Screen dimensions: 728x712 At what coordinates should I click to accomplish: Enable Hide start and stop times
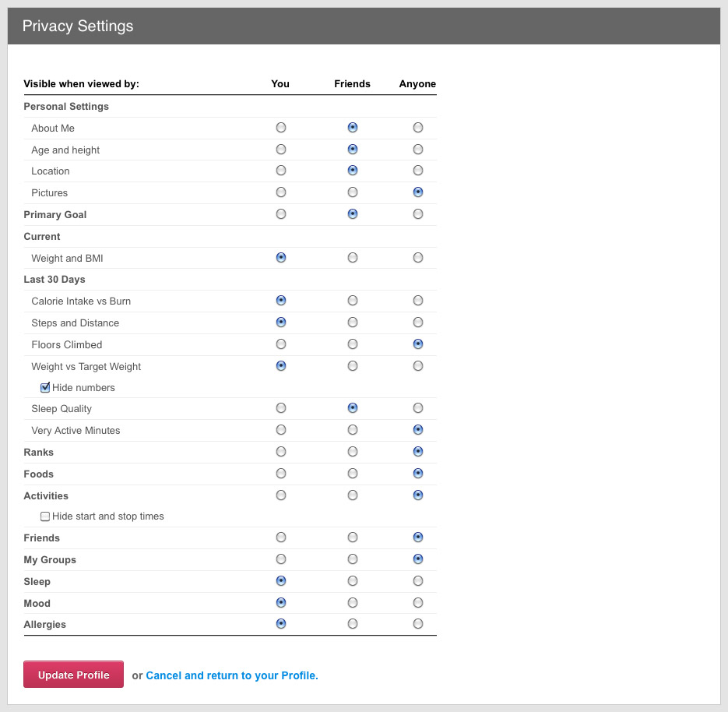click(45, 516)
